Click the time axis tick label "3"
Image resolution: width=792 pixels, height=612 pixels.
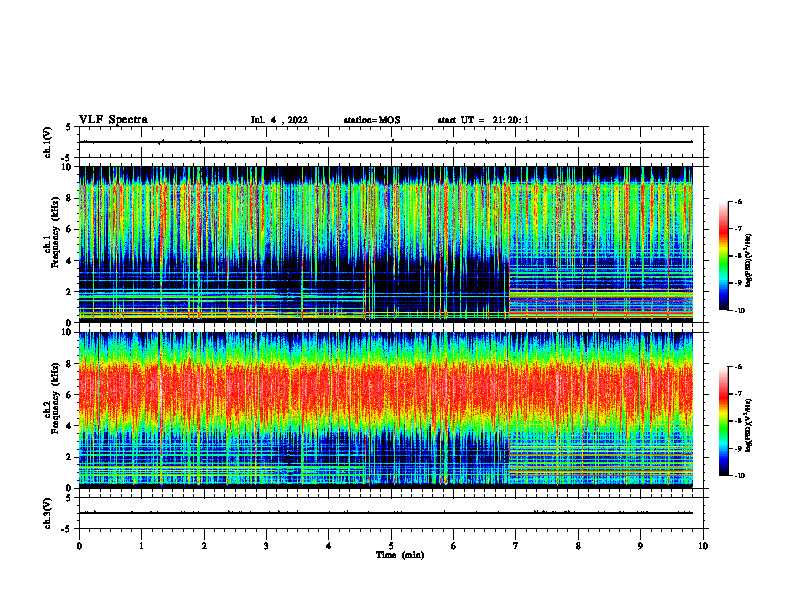click(x=266, y=546)
